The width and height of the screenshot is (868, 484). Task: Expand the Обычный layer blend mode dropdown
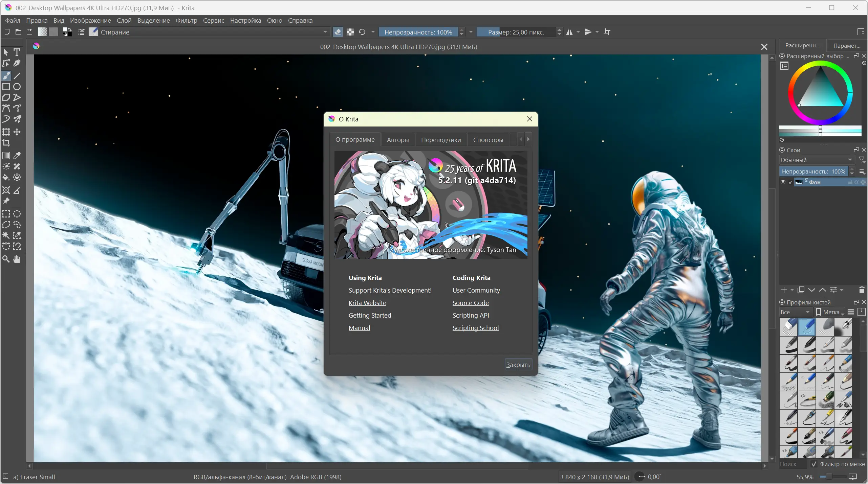coord(816,160)
